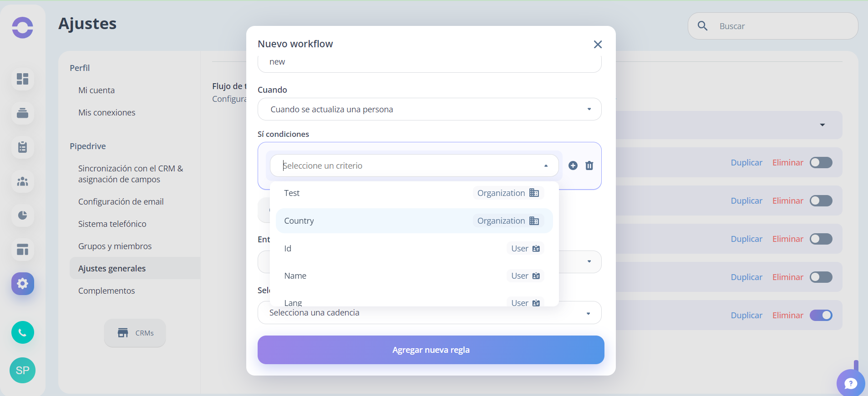868x396 pixels.
Task: Click the CRMs button
Action: pyautogui.click(x=135, y=333)
